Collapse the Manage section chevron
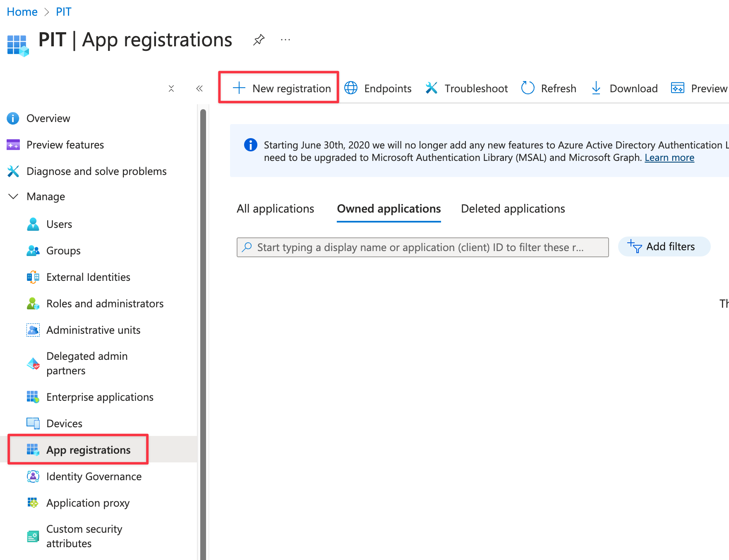Viewport: 729px width, 560px height. [13, 196]
